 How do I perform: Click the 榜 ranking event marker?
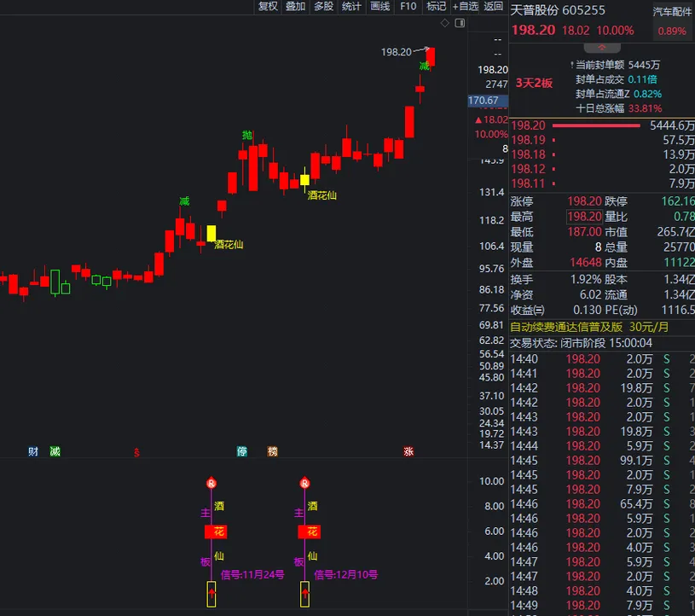click(x=272, y=451)
